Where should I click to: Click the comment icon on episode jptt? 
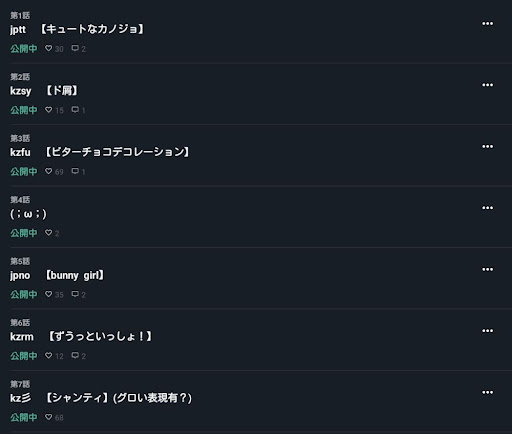(x=75, y=48)
